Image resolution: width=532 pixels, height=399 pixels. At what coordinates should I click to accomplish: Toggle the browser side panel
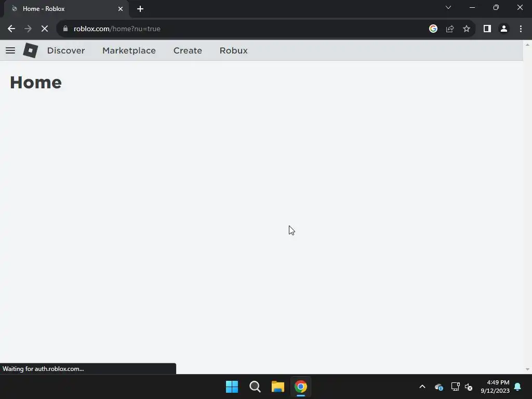487,29
